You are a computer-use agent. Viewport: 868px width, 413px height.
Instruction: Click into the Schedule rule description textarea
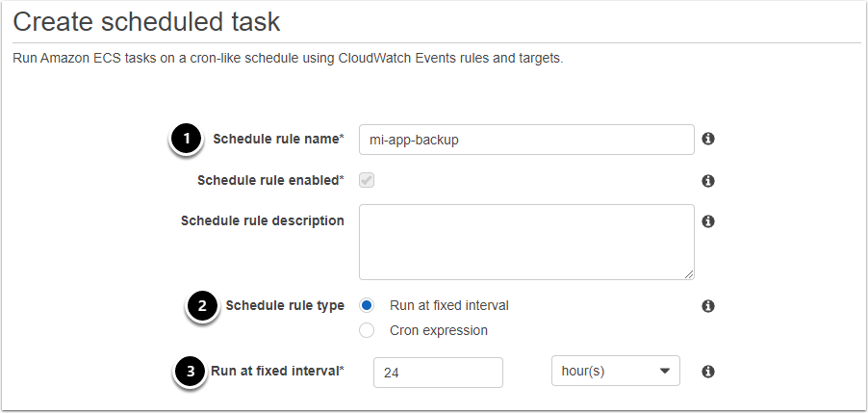click(x=526, y=241)
